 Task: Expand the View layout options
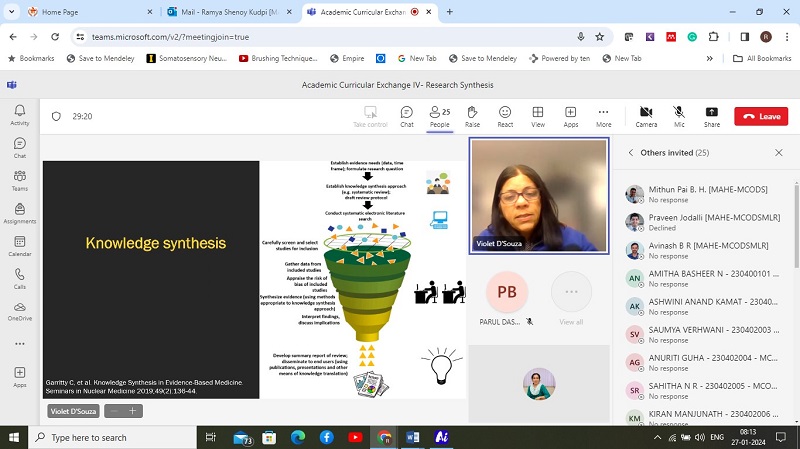538,116
